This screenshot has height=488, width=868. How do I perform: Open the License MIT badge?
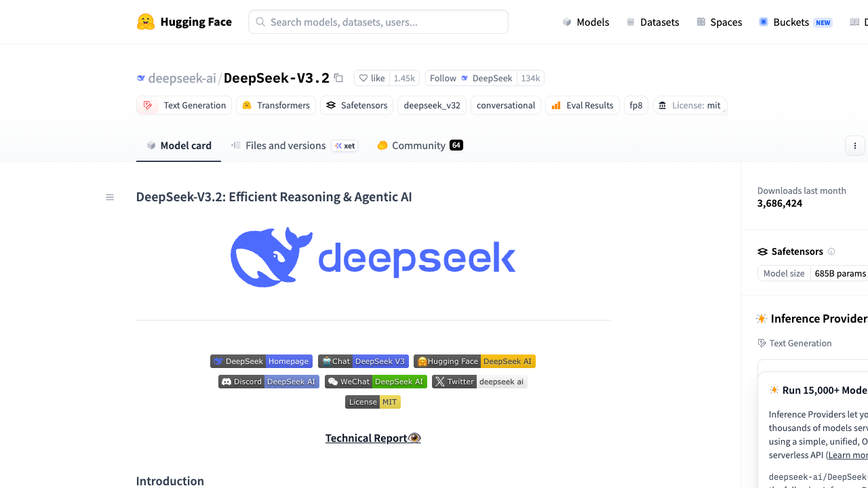(x=373, y=402)
